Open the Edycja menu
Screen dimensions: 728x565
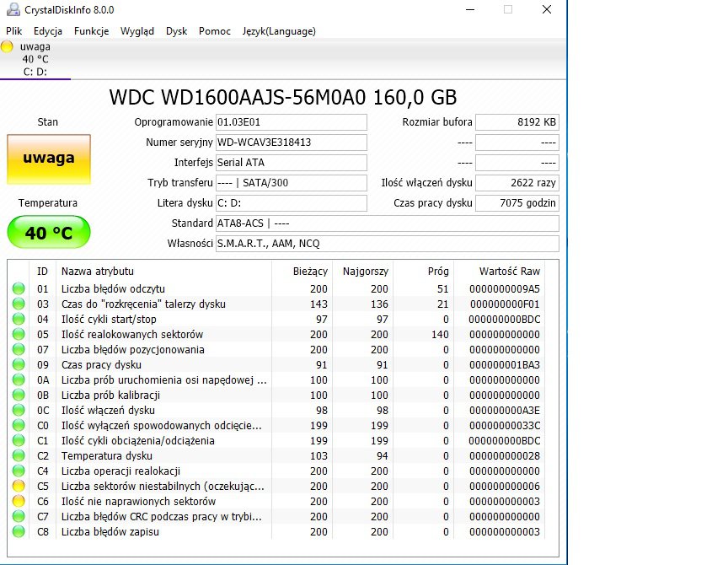tap(48, 31)
